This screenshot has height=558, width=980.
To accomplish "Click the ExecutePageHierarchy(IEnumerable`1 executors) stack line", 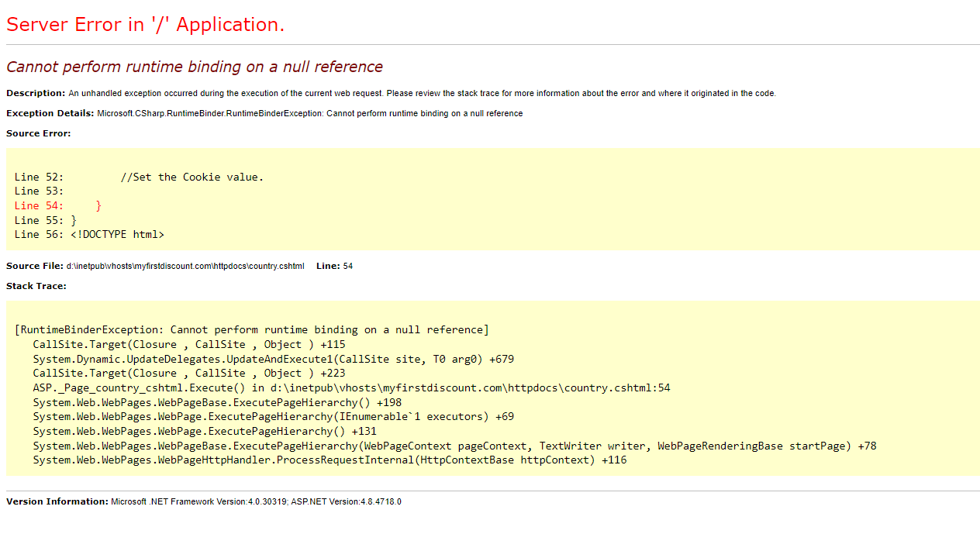I will pos(273,416).
